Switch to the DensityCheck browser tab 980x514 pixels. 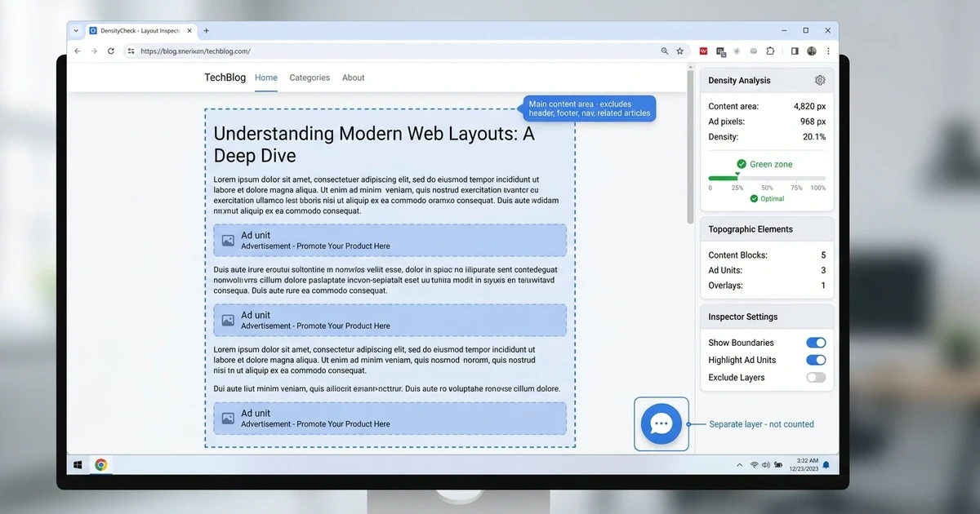pos(140,30)
